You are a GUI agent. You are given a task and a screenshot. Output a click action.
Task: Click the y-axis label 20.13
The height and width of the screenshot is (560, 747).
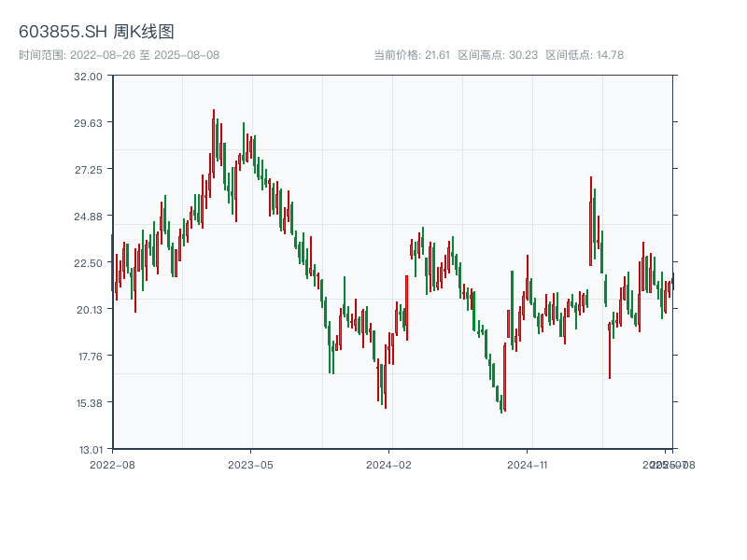coord(90,310)
